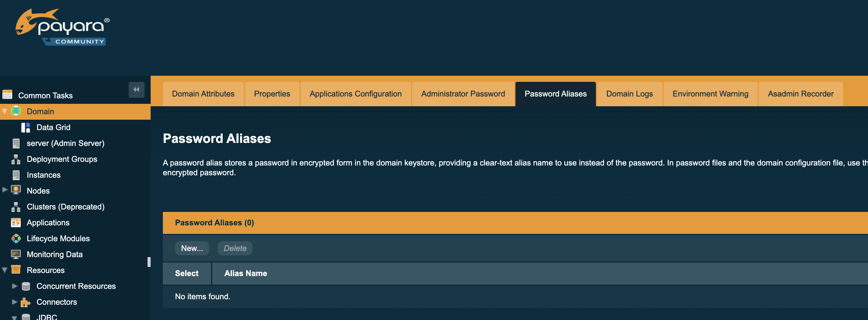
Task: Click the Instances icon
Action: [x=16, y=175]
